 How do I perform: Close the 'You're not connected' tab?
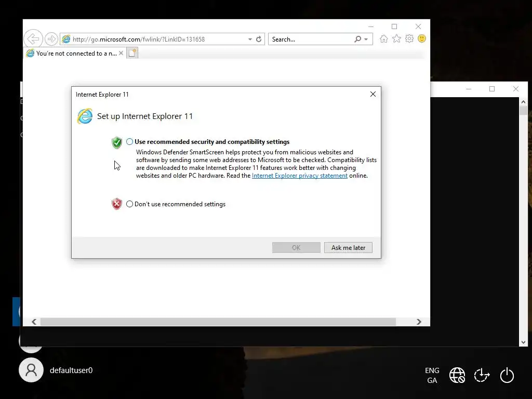(x=121, y=53)
